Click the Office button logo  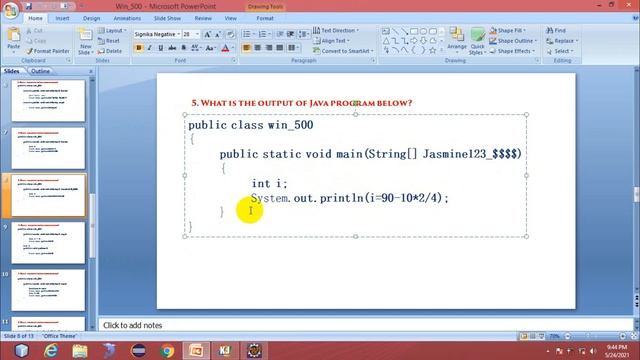click(11, 10)
